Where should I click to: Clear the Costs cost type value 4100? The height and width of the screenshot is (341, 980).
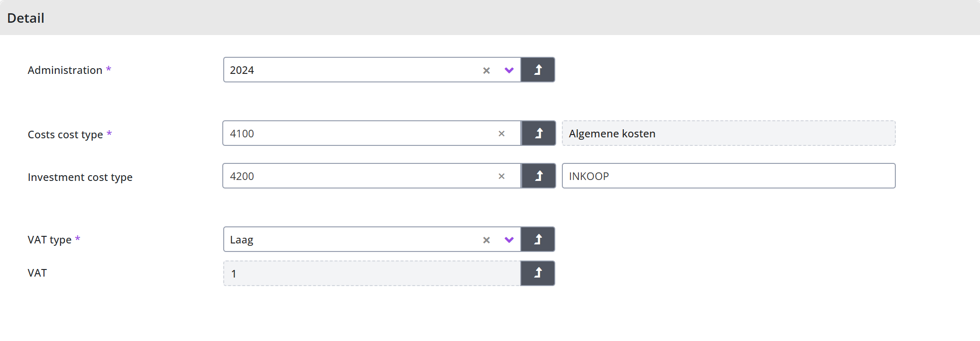click(x=501, y=134)
